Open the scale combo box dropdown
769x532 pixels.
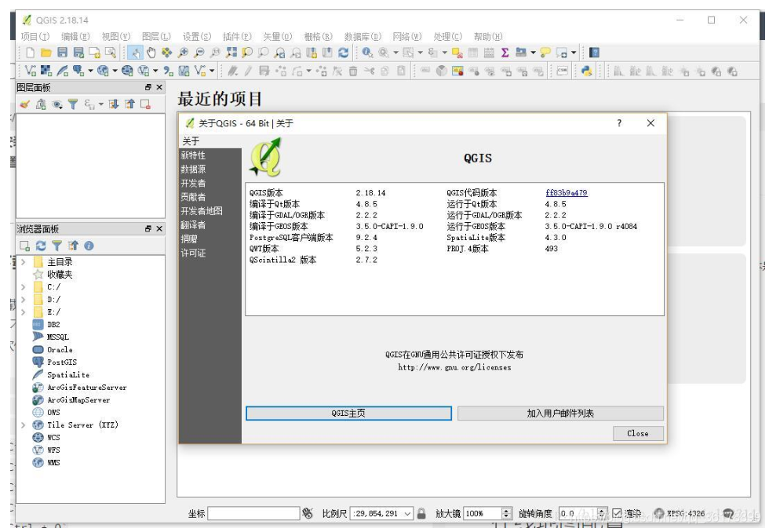click(x=407, y=513)
